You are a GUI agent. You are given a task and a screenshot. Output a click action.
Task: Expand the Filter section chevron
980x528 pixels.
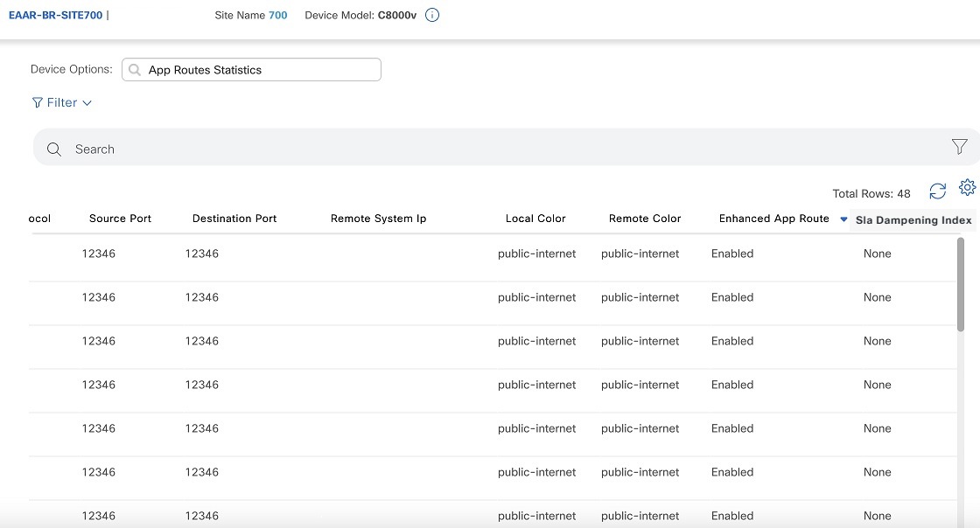86,102
